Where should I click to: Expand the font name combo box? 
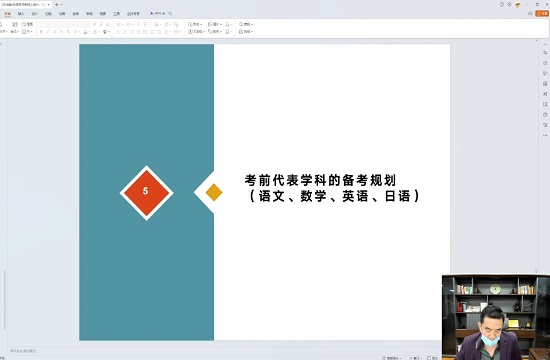(x=58, y=24)
